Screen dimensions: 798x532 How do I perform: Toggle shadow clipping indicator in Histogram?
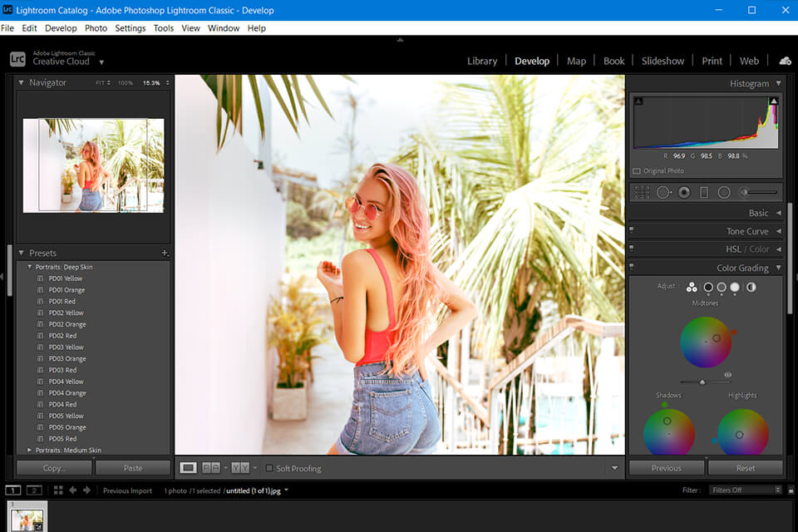[638, 101]
